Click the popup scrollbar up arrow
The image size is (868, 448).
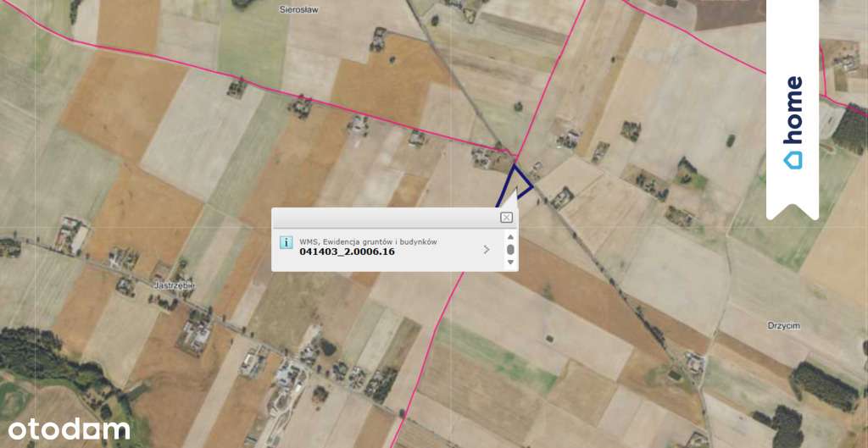pyautogui.click(x=510, y=237)
